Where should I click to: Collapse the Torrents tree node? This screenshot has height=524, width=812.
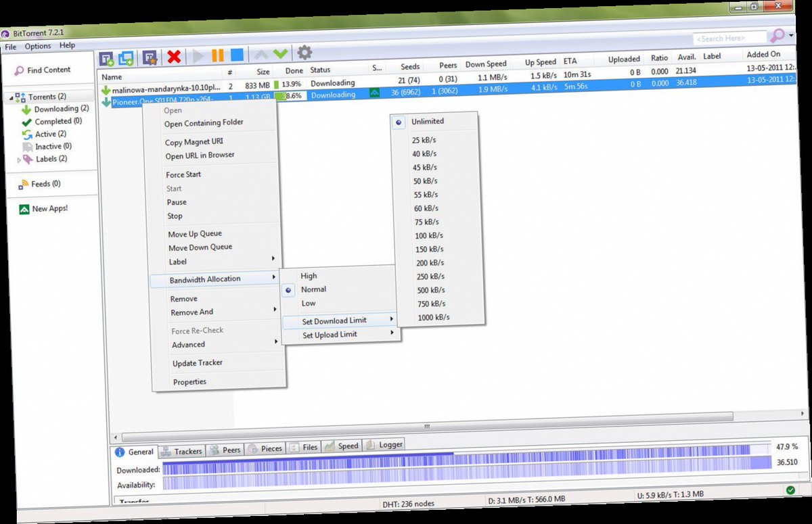coord(10,99)
